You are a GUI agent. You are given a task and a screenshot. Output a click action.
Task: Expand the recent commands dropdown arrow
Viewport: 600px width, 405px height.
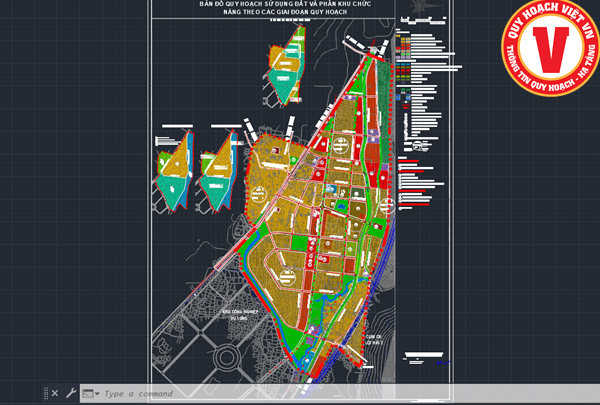point(97,393)
